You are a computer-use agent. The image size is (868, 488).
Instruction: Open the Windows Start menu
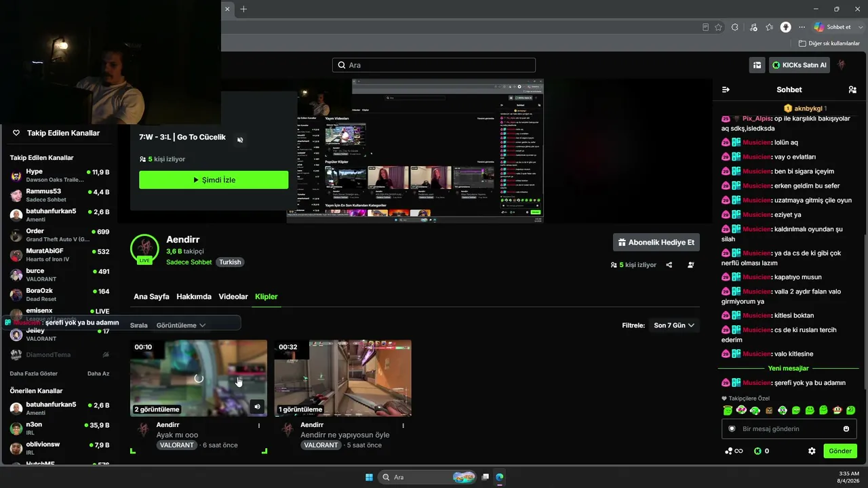(x=369, y=477)
